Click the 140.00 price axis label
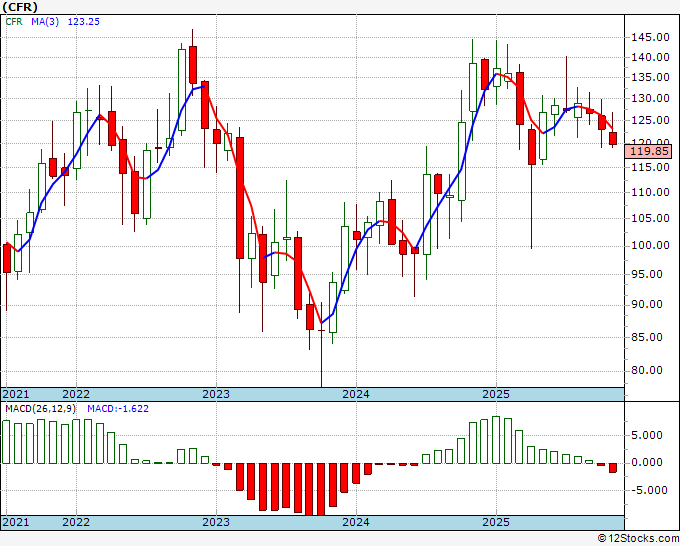Screen dimensions: 680x546 [x=649, y=57]
